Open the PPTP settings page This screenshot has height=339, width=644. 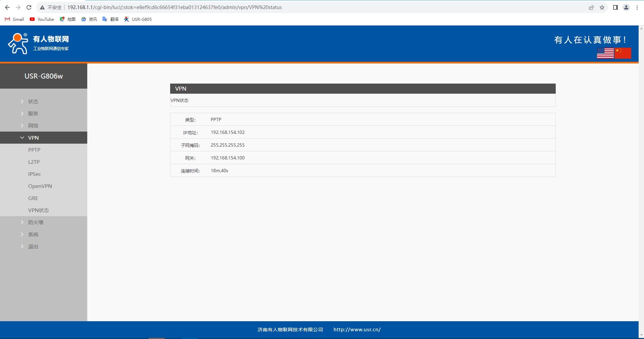[34, 150]
